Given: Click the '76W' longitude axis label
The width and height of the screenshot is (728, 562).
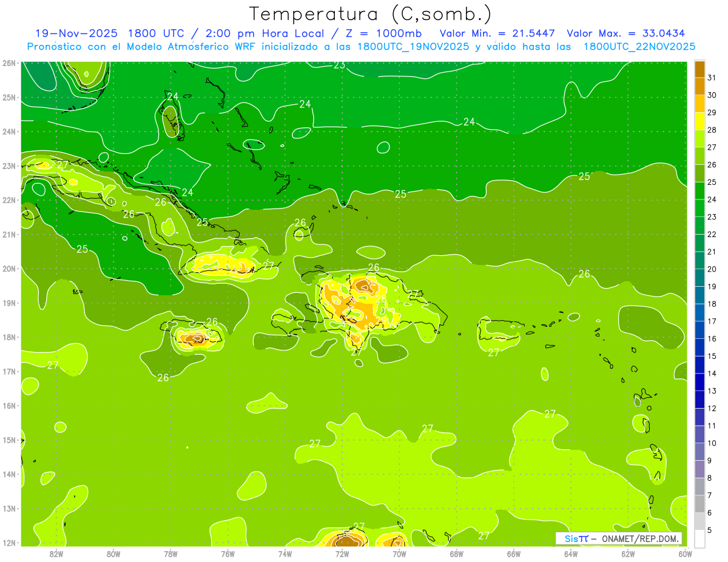Looking at the screenshot, I should click(x=227, y=554).
